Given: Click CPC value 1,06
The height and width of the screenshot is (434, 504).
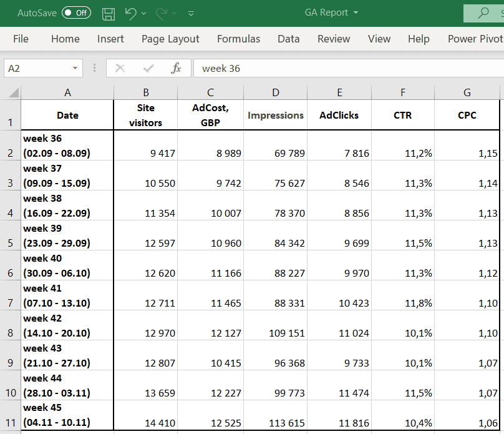Looking at the screenshot, I should 467,415.
